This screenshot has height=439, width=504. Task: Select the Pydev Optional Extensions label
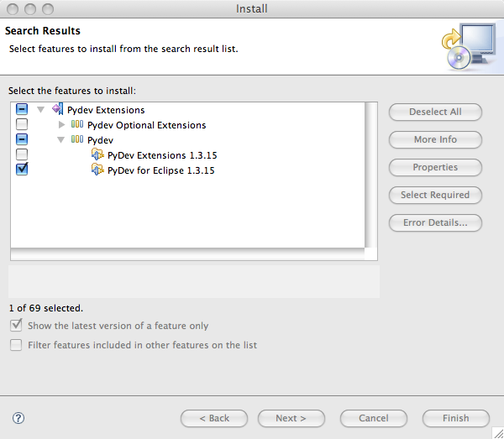[146, 125]
